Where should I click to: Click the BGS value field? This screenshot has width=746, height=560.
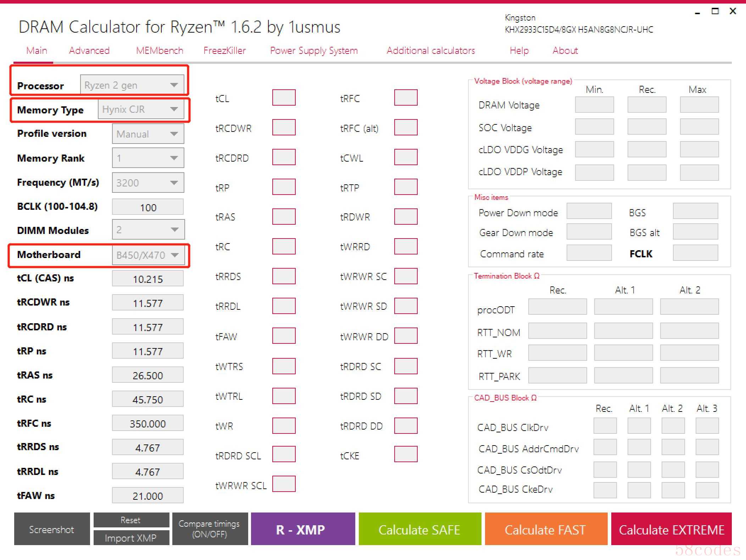tap(695, 211)
